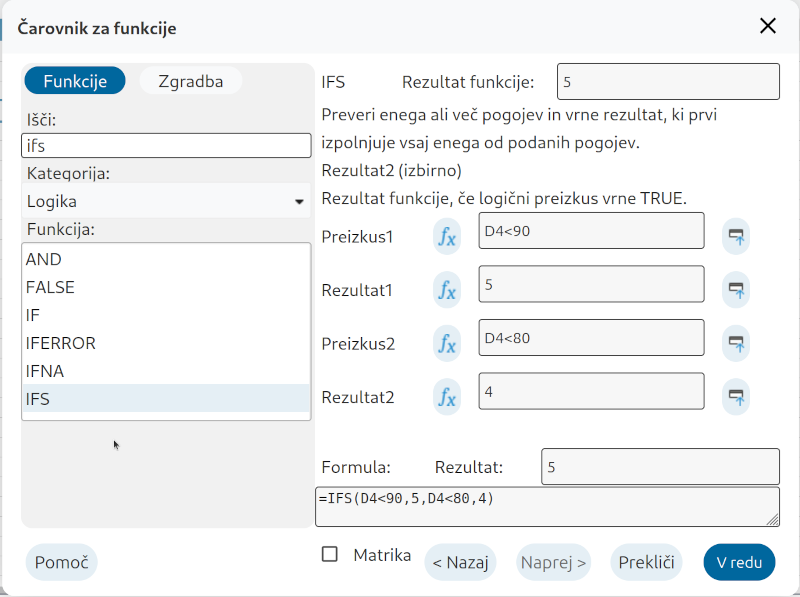Open function picker for Rezultat1
This screenshot has width=800, height=597.
click(x=447, y=290)
